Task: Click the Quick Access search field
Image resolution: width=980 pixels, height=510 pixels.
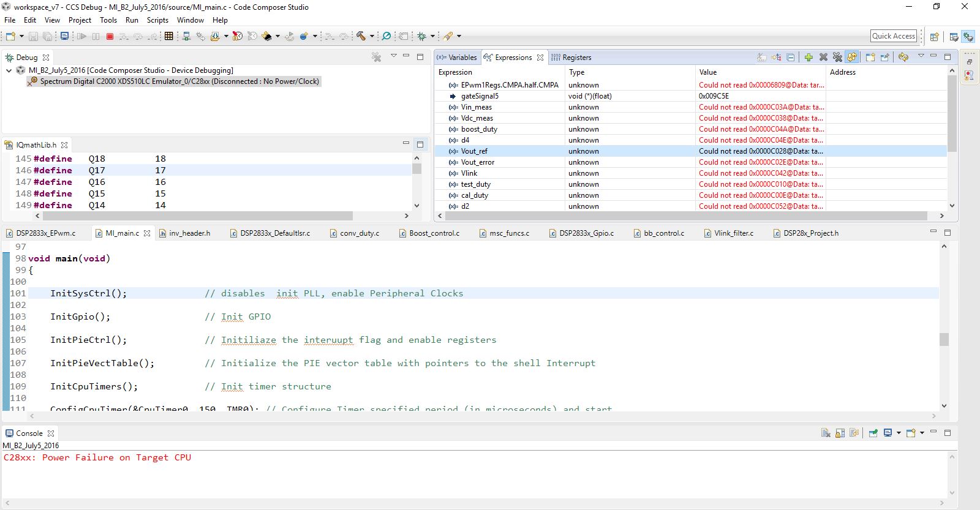Action: (893, 36)
